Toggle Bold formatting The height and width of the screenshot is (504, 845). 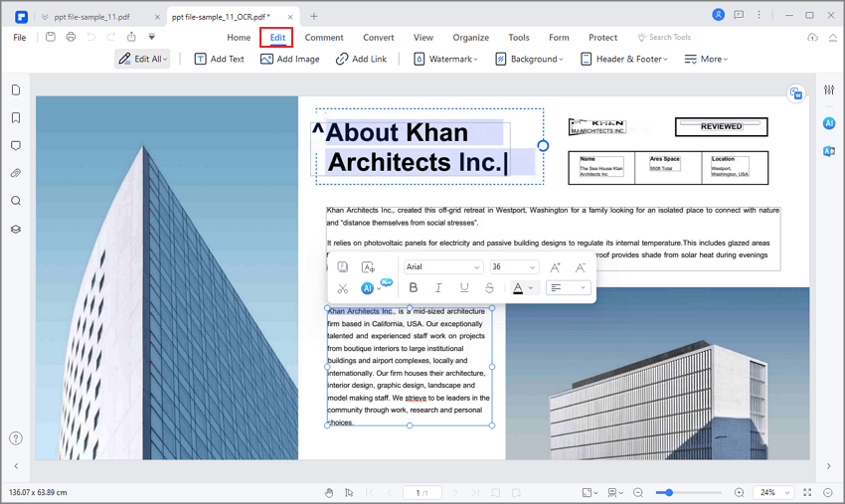(x=414, y=288)
